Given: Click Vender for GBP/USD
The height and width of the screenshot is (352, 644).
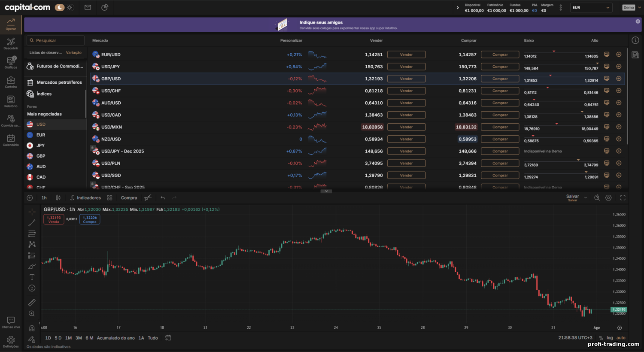Looking at the screenshot, I should 406,79.
